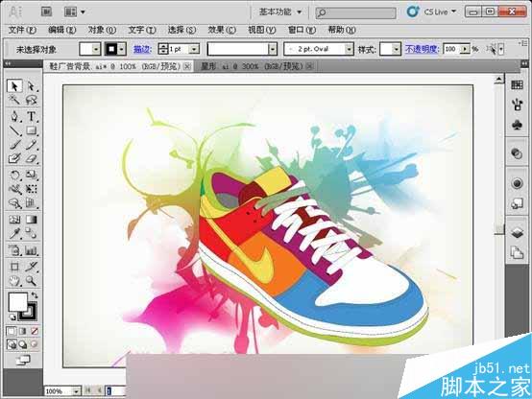The width and height of the screenshot is (532, 399).
Task: Click the 描边 stroke link
Action: (142, 49)
